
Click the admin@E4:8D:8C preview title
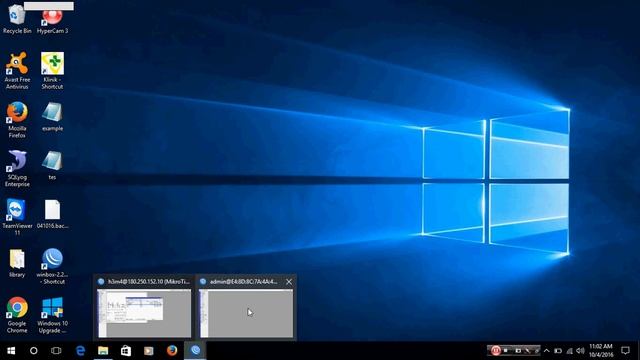pos(243,282)
